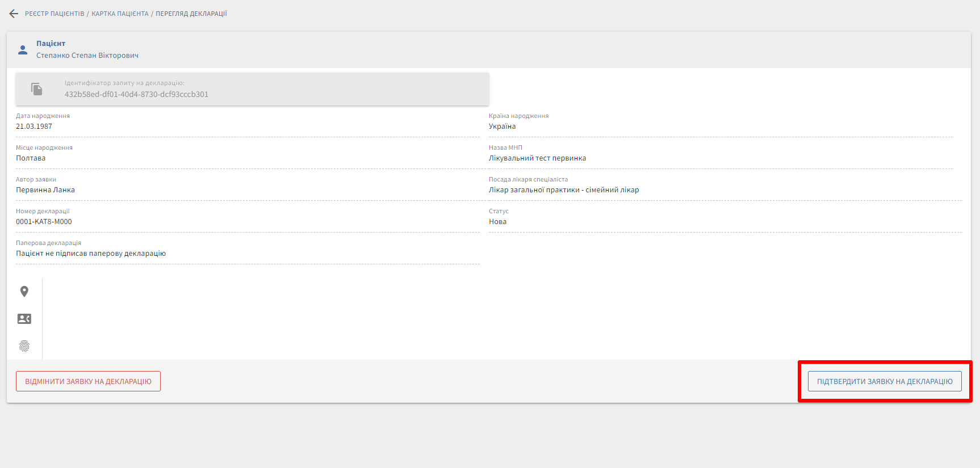Click the status value Нова
This screenshot has height=468, width=980.
[x=497, y=222]
